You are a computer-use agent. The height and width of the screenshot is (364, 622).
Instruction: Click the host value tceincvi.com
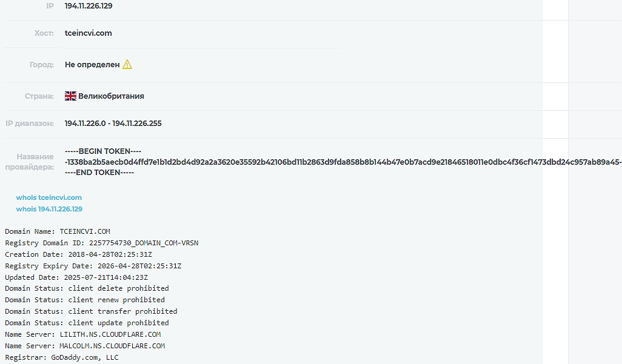click(x=89, y=33)
